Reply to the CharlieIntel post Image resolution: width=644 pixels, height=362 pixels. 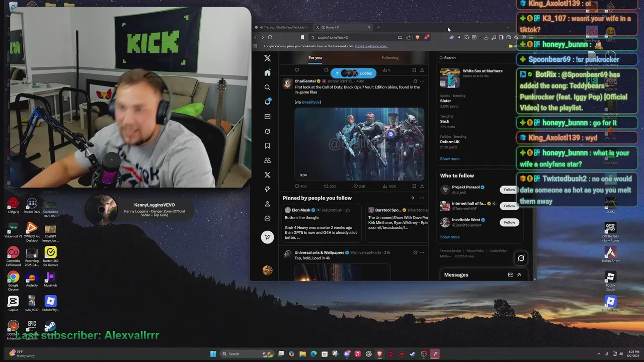[x=300, y=186]
